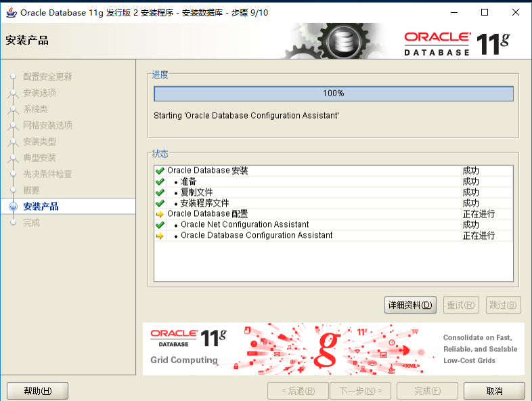532x401 pixels.
Task: Click Oracle Net Configuration Assistant row text
Action: (x=244, y=224)
